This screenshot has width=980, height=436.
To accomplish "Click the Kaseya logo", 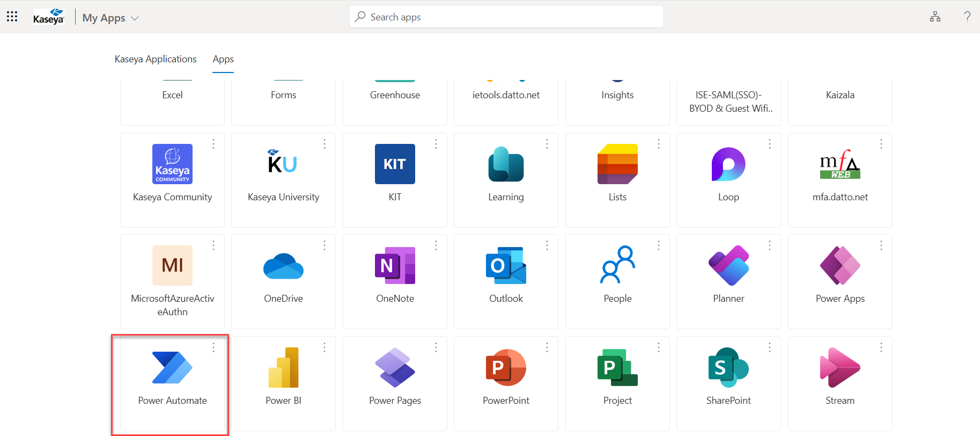I will click(49, 17).
